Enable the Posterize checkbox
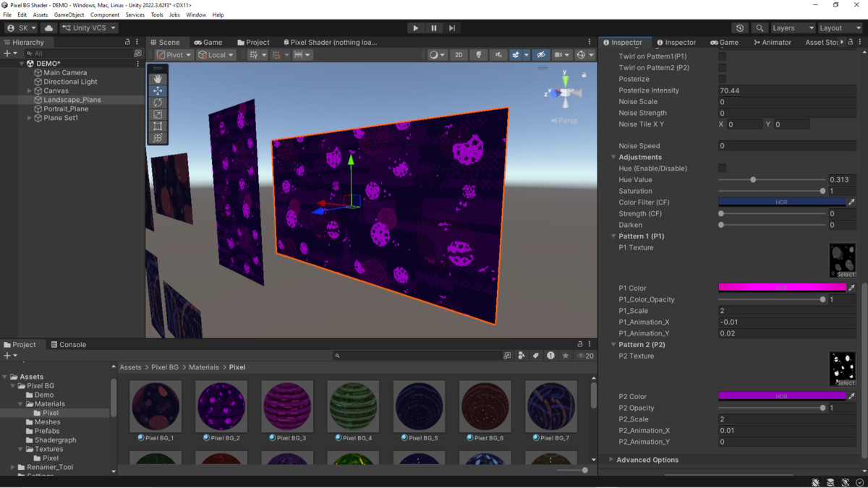Screen dimensions: 868x488 coord(722,79)
